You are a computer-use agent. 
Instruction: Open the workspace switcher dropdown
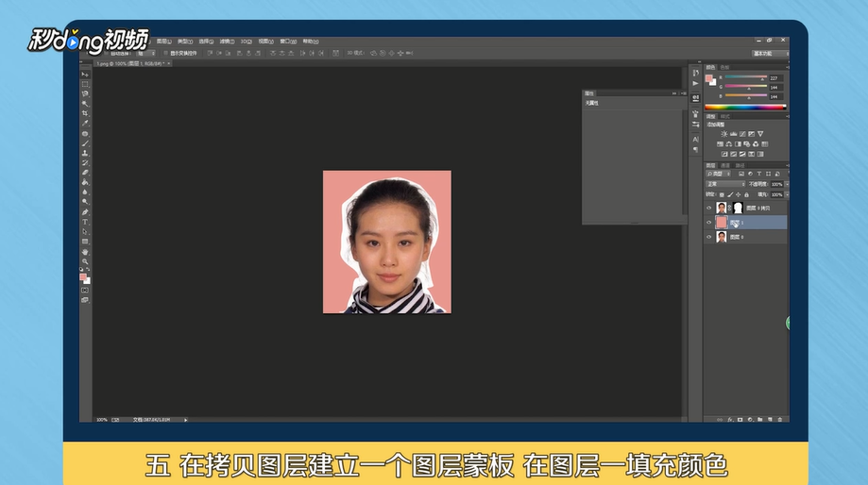click(x=770, y=53)
